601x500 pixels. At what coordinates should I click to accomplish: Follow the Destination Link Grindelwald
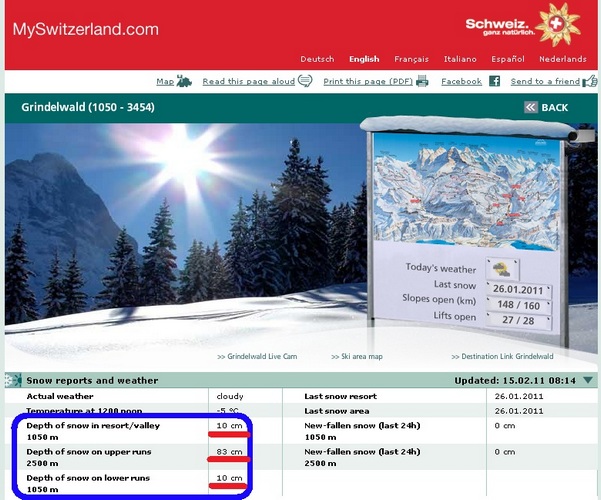pos(502,356)
